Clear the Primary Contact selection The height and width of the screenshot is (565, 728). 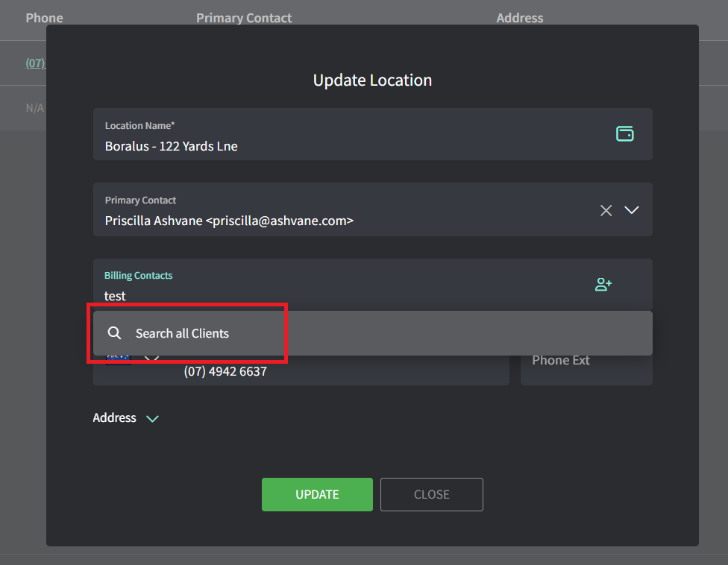point(606,211)
